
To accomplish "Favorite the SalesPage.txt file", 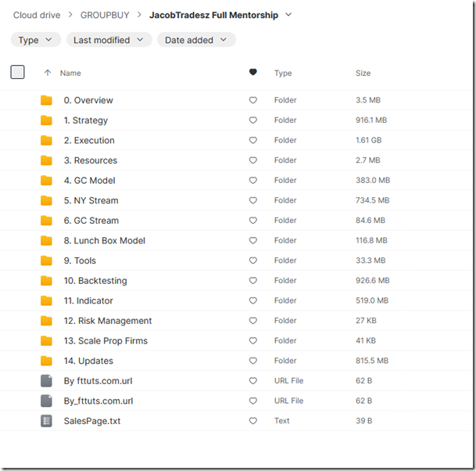I will (x=253, y=421).
